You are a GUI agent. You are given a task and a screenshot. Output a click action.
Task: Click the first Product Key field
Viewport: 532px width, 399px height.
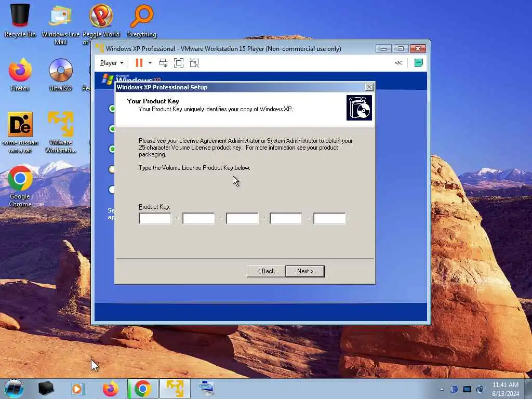pyautogui.click(x=155, y=218)
